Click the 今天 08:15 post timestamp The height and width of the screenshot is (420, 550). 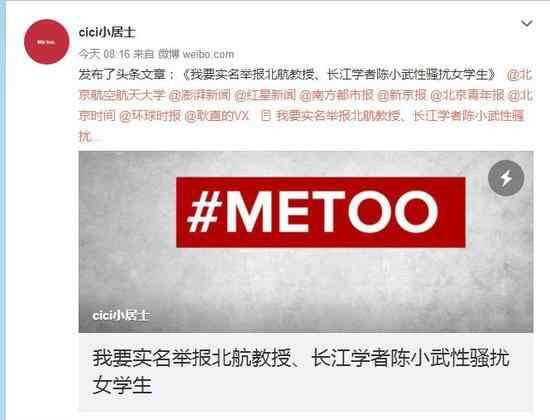click(104, 54)
